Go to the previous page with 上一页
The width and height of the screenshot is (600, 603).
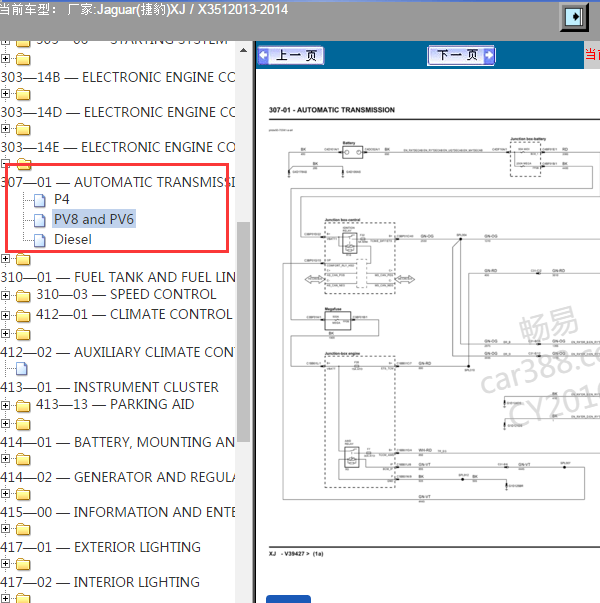(x=291, y=56)
